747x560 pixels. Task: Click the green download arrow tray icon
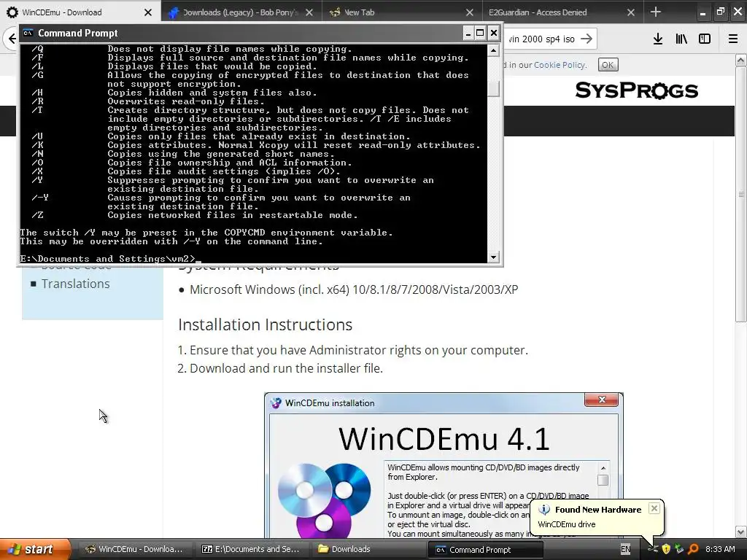pos(679,549)
